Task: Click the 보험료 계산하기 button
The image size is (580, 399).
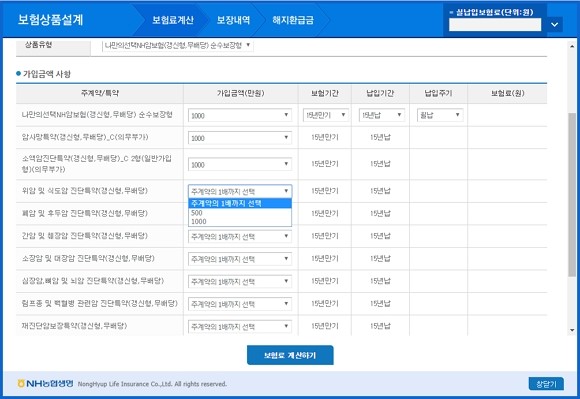Action: [290, 355]
